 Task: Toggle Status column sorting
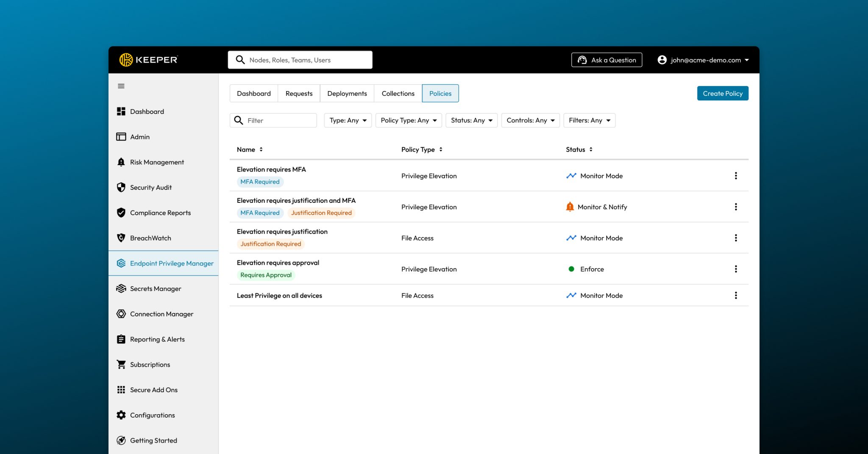point(591,149)
